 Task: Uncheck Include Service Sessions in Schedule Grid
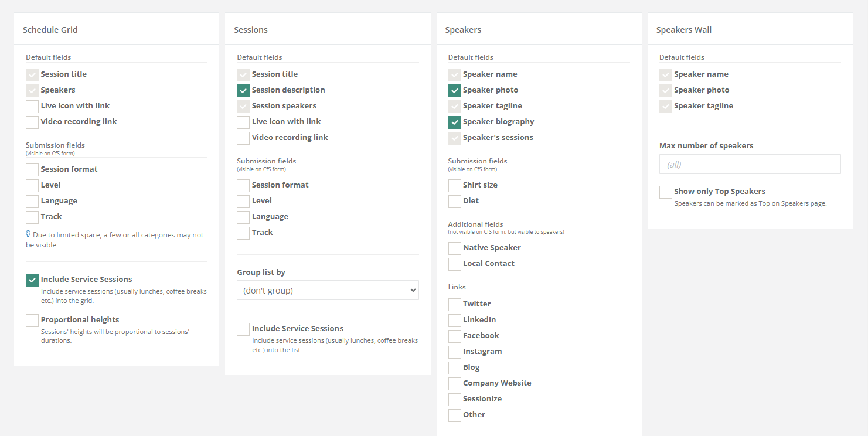[x=32, y=280]
